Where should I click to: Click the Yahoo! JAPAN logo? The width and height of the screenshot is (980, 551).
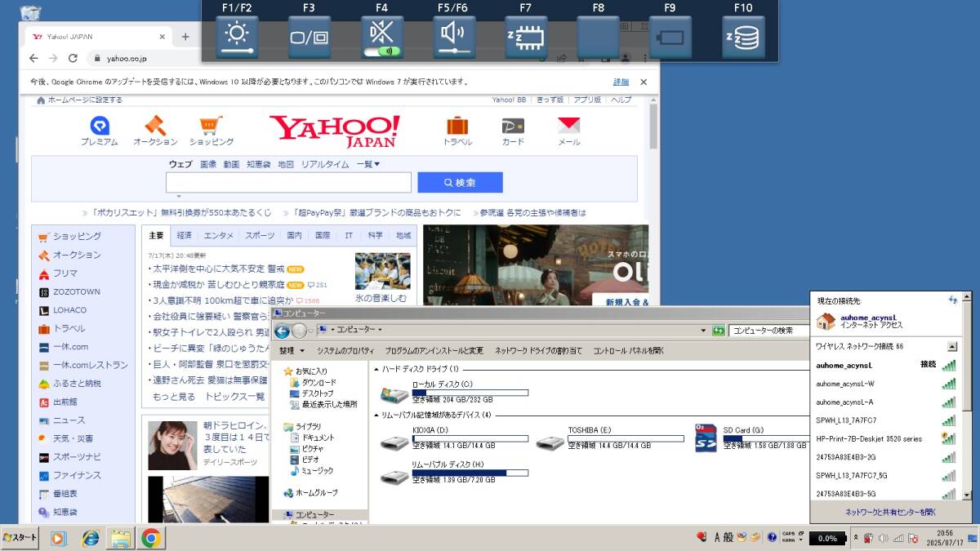335,131
